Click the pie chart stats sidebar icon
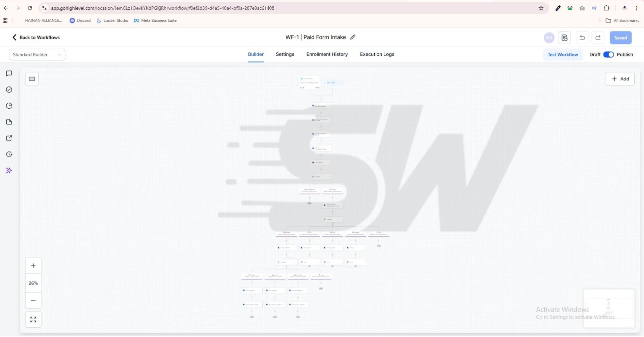The width and height of the screenshot is (644, 337). pos(9,106)
